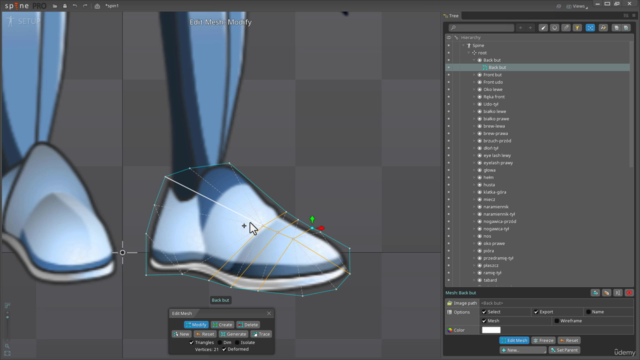Screen dimensions: 640x360
Task: Select Create mode in Edit Mesh dialog
Action: (x=222, y=325)
